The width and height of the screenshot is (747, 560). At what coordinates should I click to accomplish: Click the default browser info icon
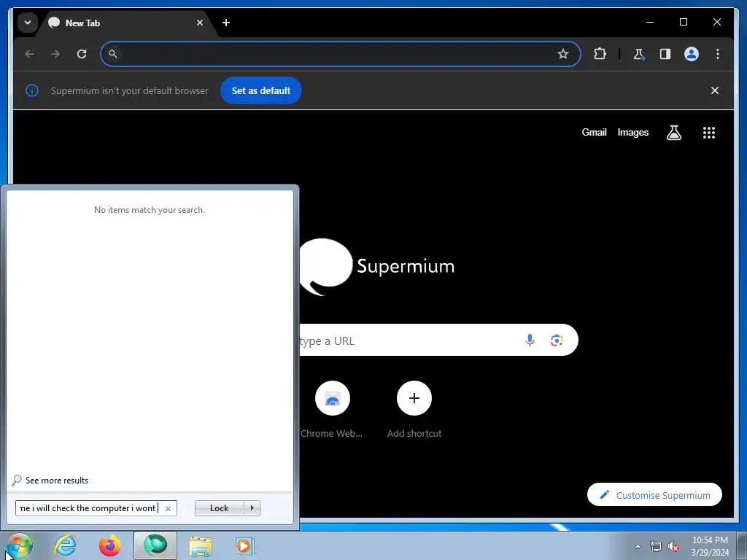click(32, 90)
